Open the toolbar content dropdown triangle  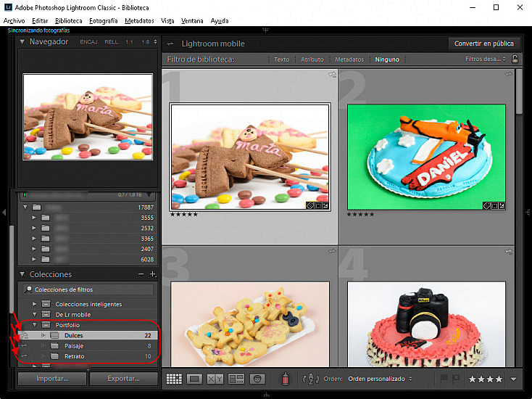point(513,379)
